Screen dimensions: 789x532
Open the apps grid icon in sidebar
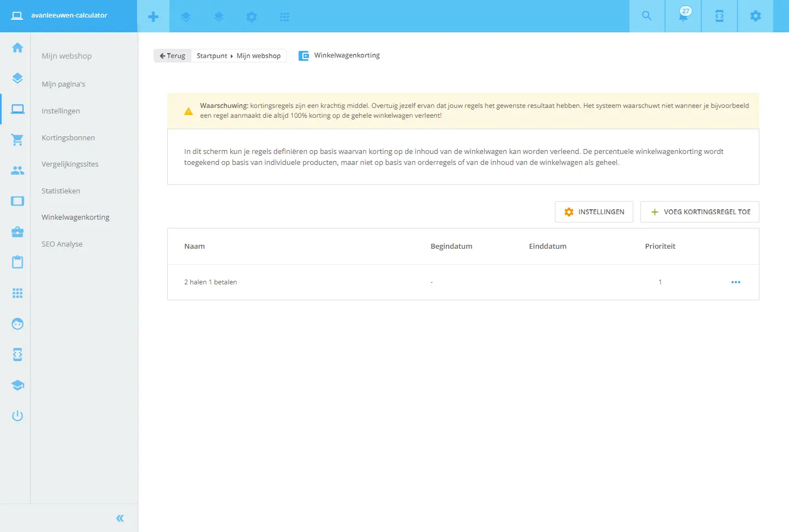click(x=18, y=293)
